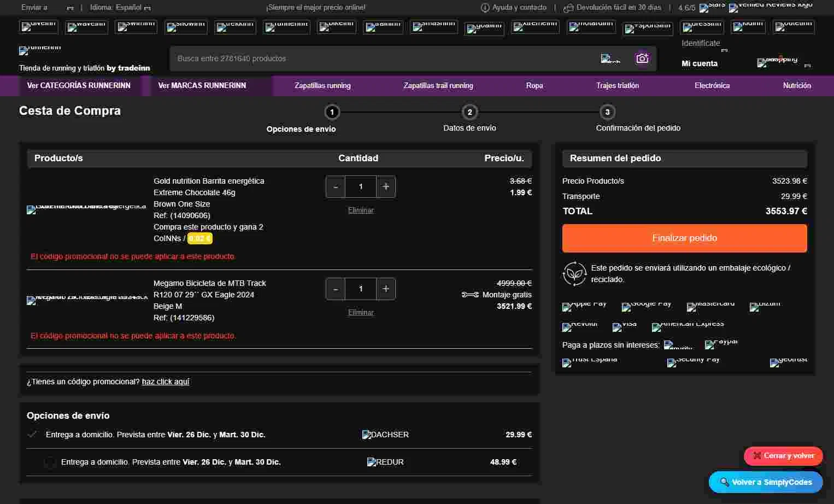
Task: Click the Mastercard payment logo
Action: [710, 307]
